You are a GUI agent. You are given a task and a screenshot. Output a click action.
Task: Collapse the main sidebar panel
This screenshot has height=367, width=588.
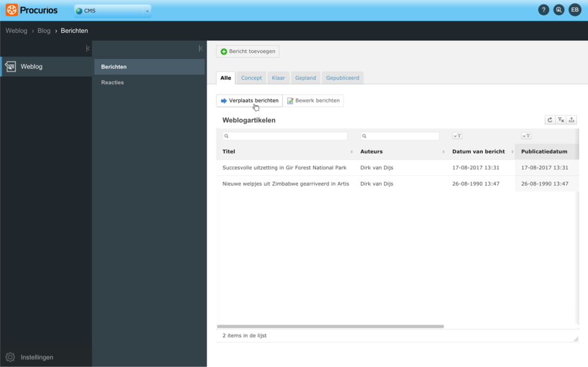click(x=88, y=49)
